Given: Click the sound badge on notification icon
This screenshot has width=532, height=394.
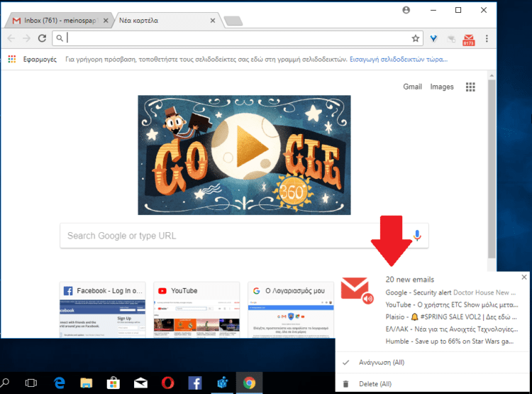Looking at the screenshot, I should tap(367, 299).
